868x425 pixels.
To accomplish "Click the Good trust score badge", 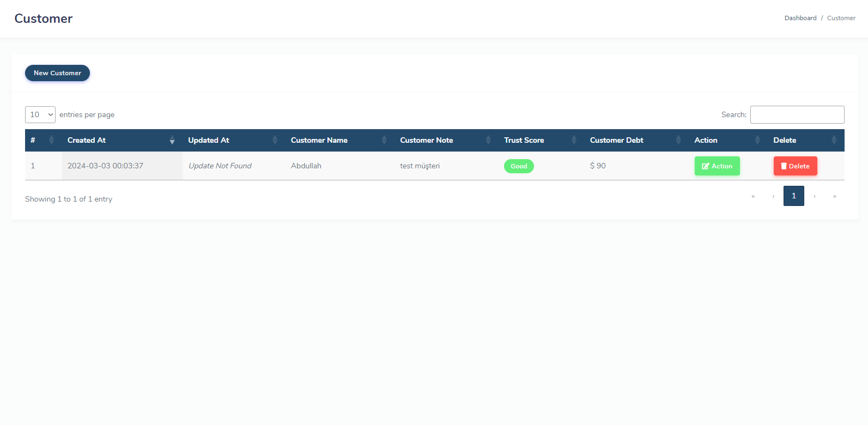I will 519,166.
